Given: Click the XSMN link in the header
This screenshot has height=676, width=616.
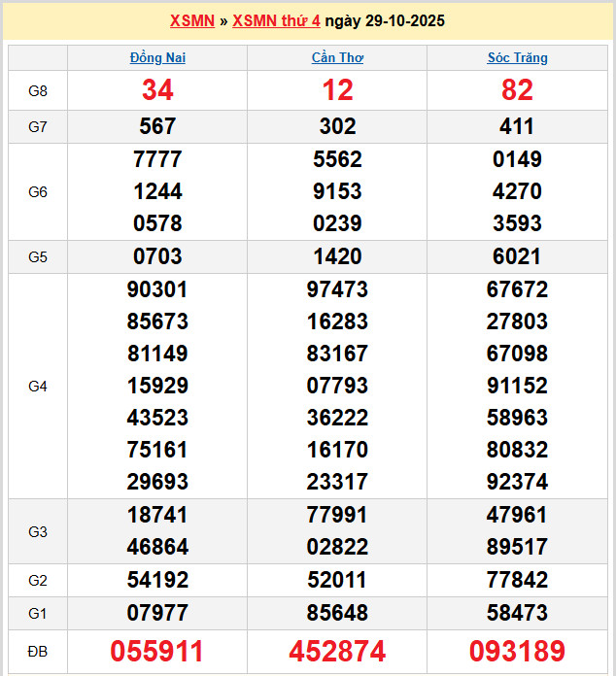Looking at the screenshot, I should 191,20.
